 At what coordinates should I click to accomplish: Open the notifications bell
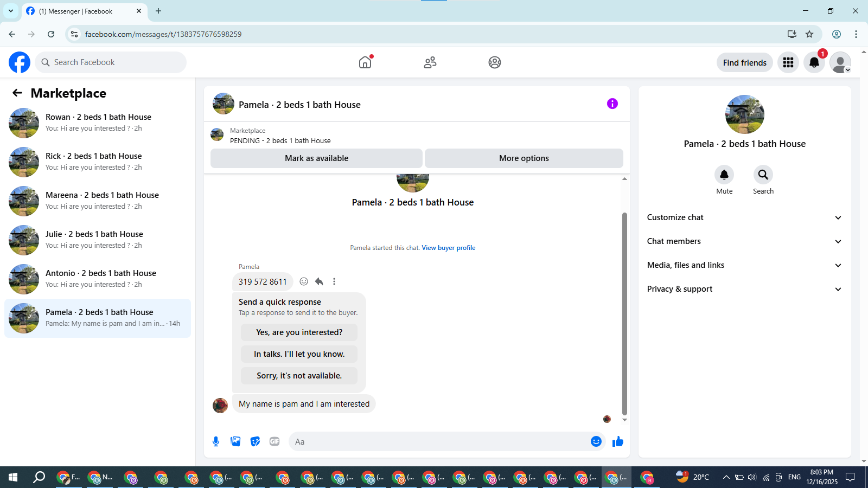click(814, 62)
